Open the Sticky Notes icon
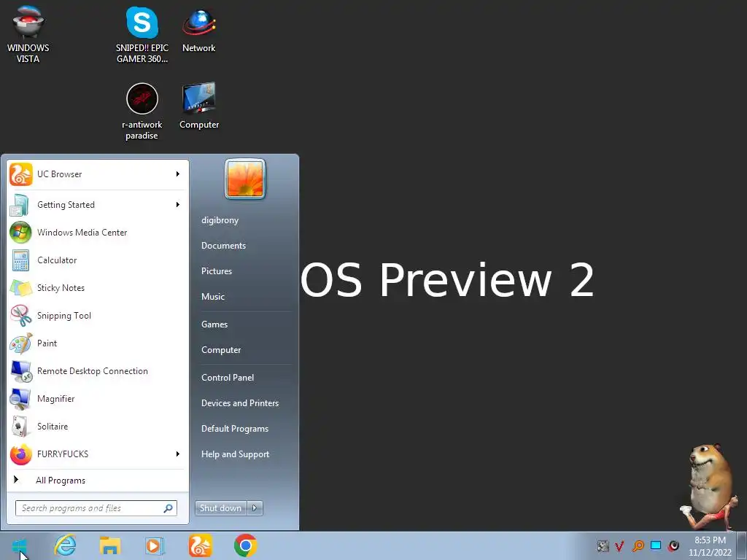The height and width of the screenshot is (560, 747). pyautogui.click(x=21, y=287)
